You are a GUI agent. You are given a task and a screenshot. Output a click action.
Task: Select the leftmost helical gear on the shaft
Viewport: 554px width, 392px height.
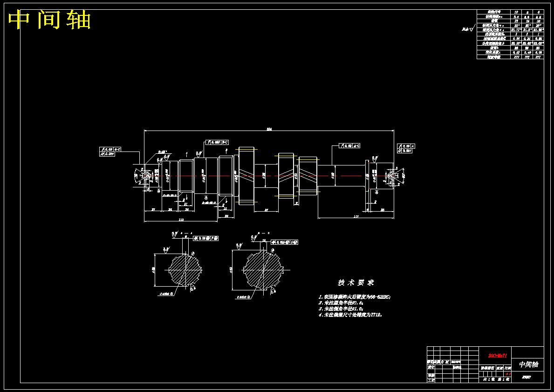pos(246,176)
